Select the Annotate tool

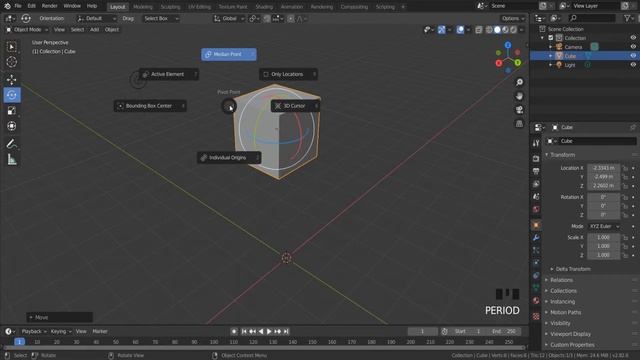[x=12, y=144]
